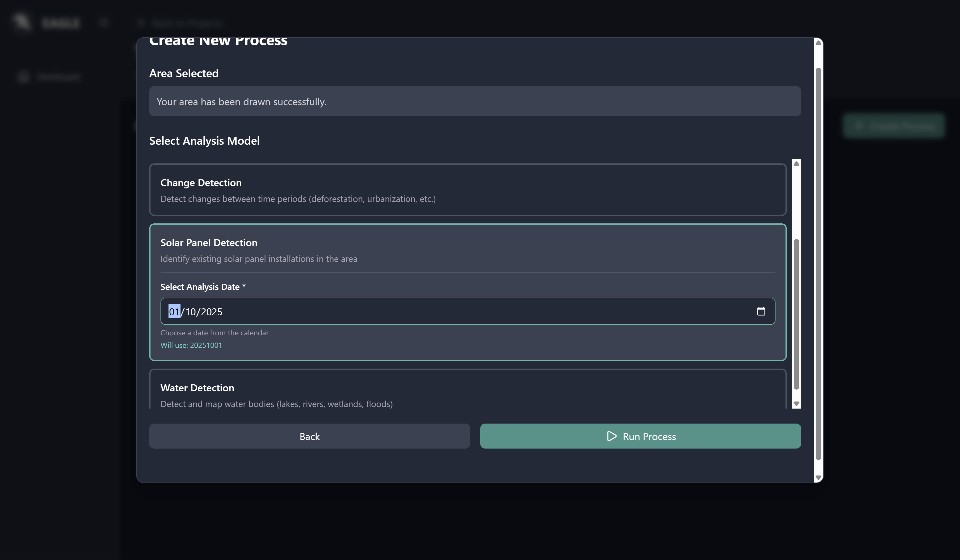Toggle the sidebar collapse icon beside the logo
The height and width of the screenshot is (560, 960).
click(103, 23)
